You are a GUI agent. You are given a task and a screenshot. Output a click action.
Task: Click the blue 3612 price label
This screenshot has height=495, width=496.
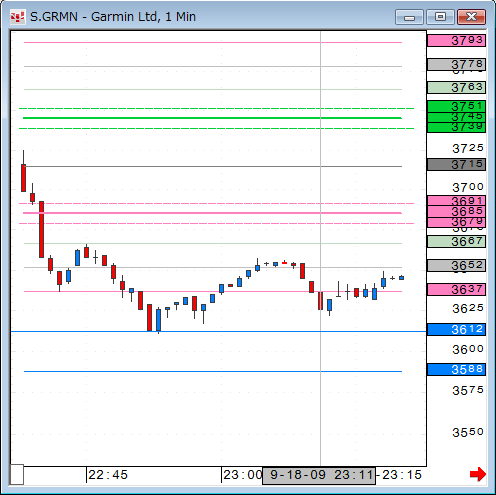click(456, 329)
